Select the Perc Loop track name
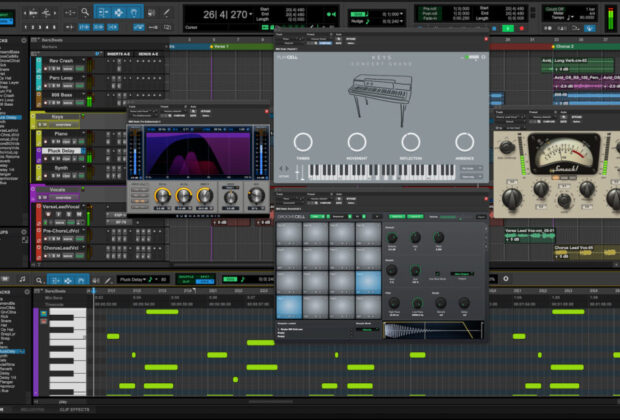Image resolution: width=620 pixels, height=420 pixels. click(61, 78)
